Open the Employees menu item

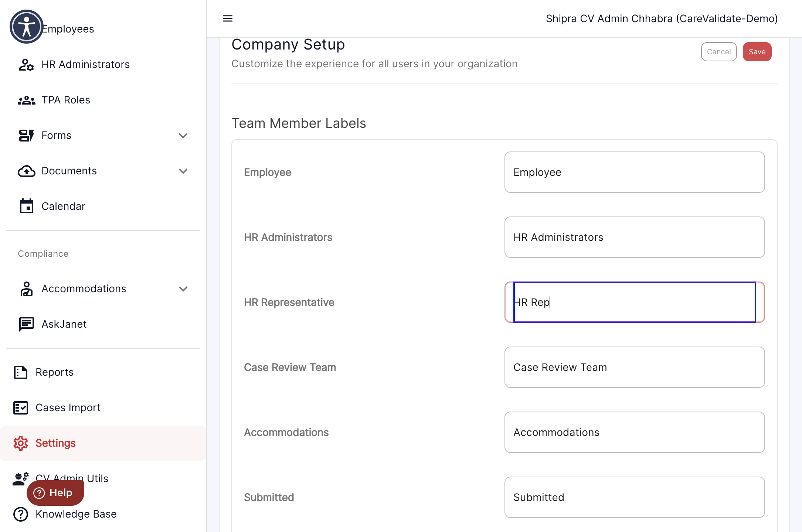coord(68,29)
